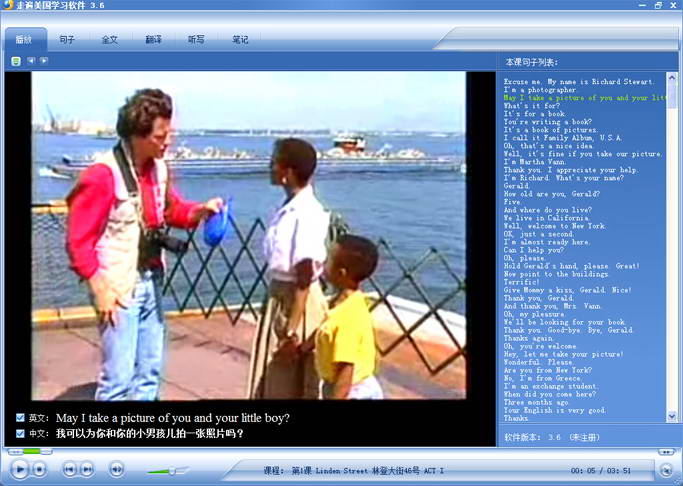The width and height of the screenshot is (683, 486).
Task: Skip to next track in bottom bar
Action: tap(87, 469)
